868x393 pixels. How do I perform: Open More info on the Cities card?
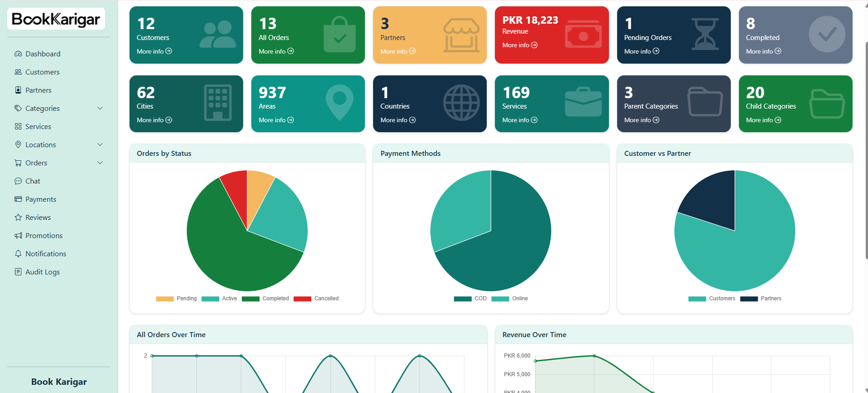155,120
